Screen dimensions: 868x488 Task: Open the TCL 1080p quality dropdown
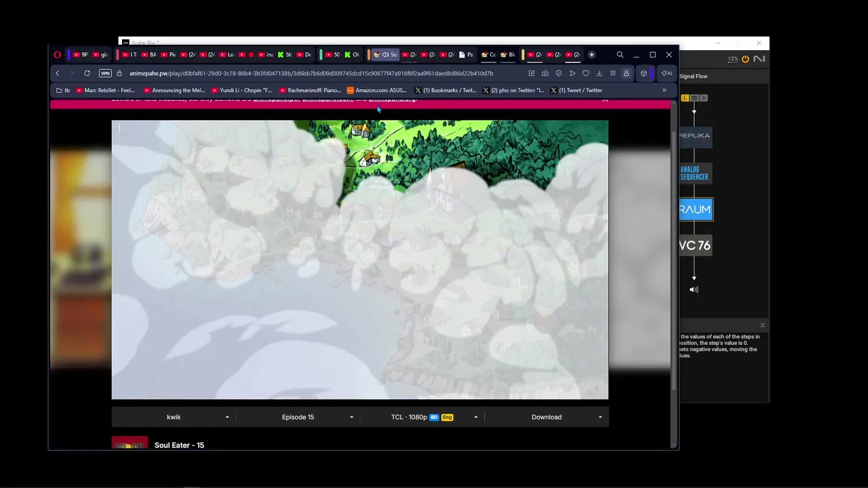click(x=422, y=417)
